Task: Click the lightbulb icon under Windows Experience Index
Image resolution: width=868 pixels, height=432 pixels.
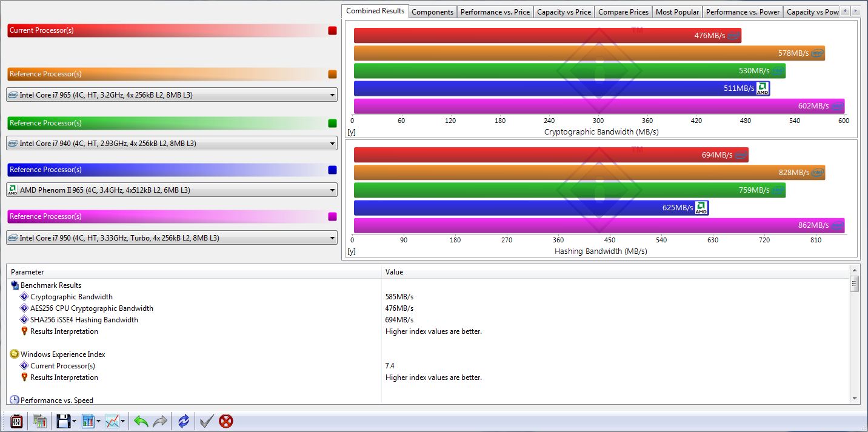Action: 24,377
